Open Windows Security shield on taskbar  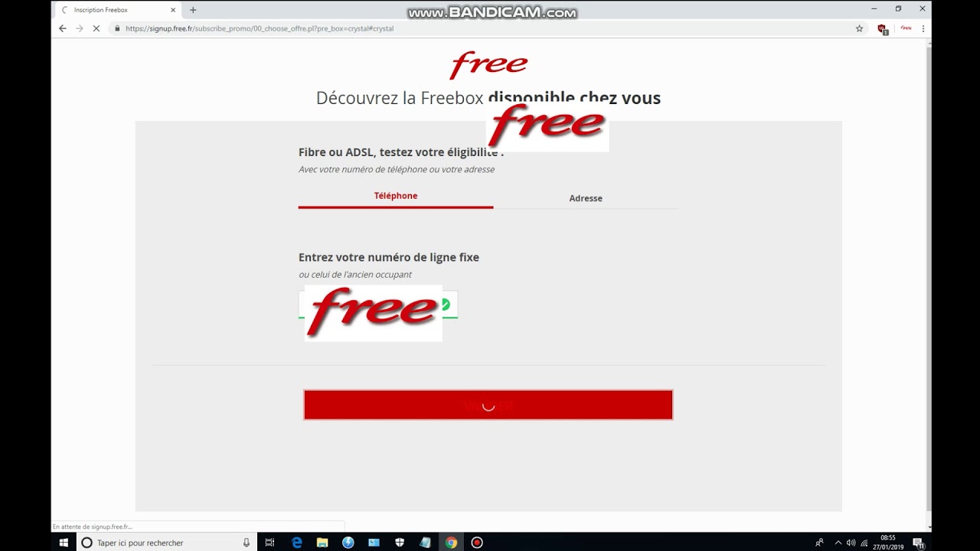400,543
